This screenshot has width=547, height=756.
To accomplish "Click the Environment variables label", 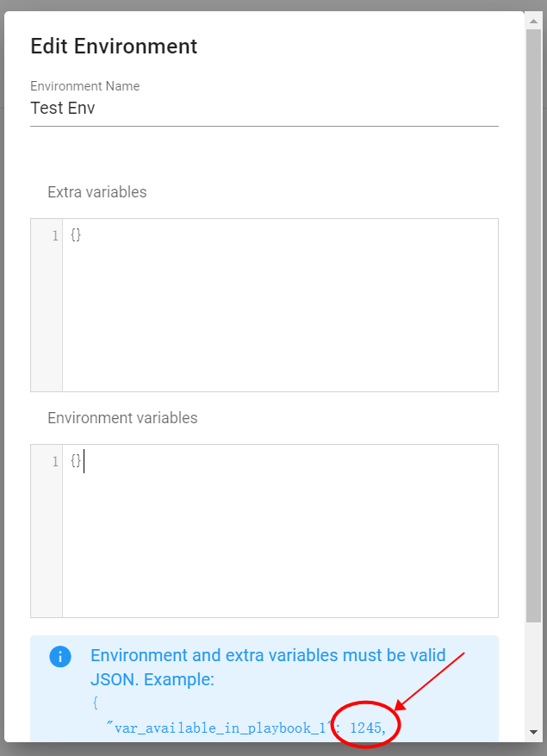I will coord(122,418).
